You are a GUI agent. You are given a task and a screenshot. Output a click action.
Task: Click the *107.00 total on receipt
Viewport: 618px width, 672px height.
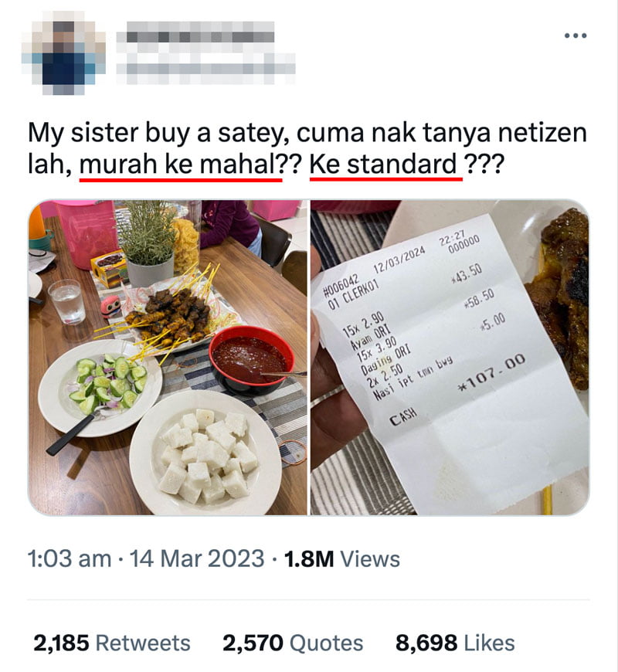coord(492,375)
